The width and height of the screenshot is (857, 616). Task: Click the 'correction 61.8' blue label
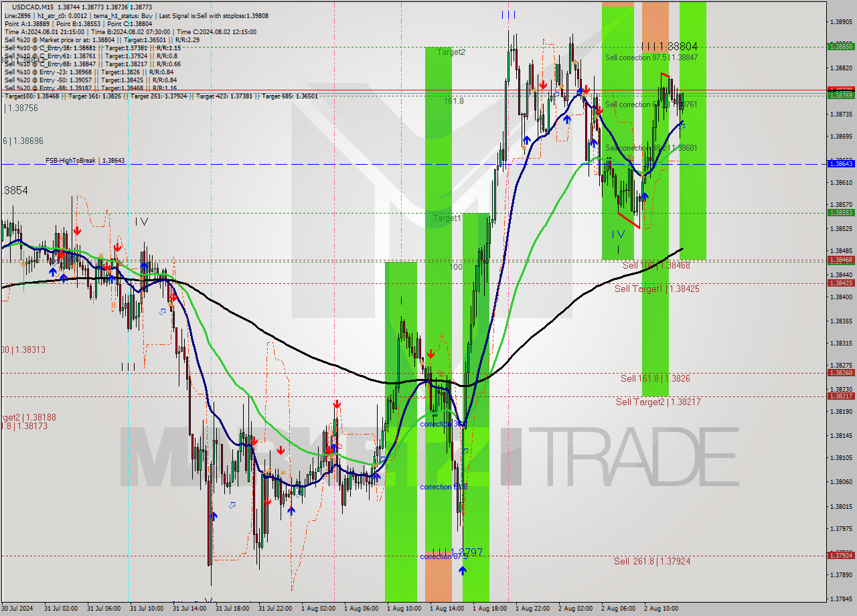[x=443, y=487]
